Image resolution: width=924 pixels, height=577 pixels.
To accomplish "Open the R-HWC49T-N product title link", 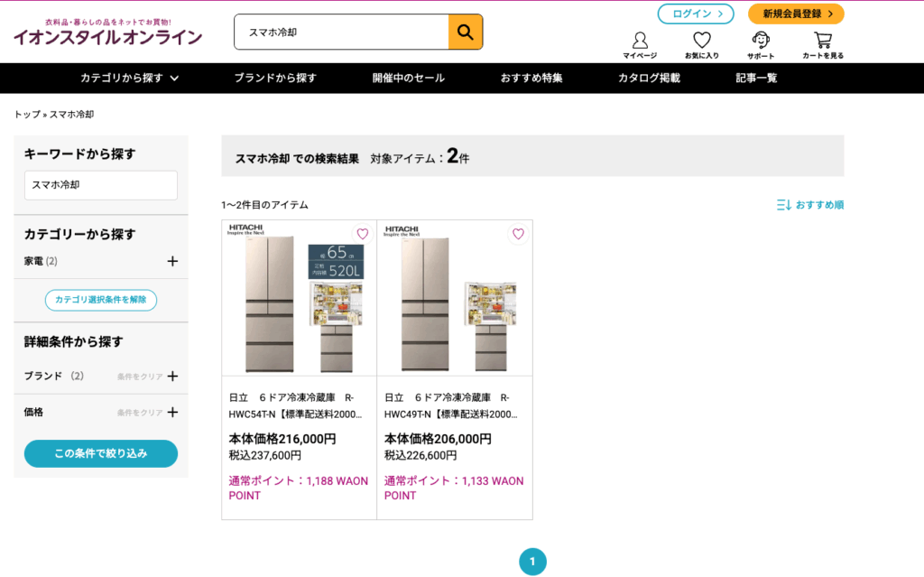I will [x=451, y=406].
